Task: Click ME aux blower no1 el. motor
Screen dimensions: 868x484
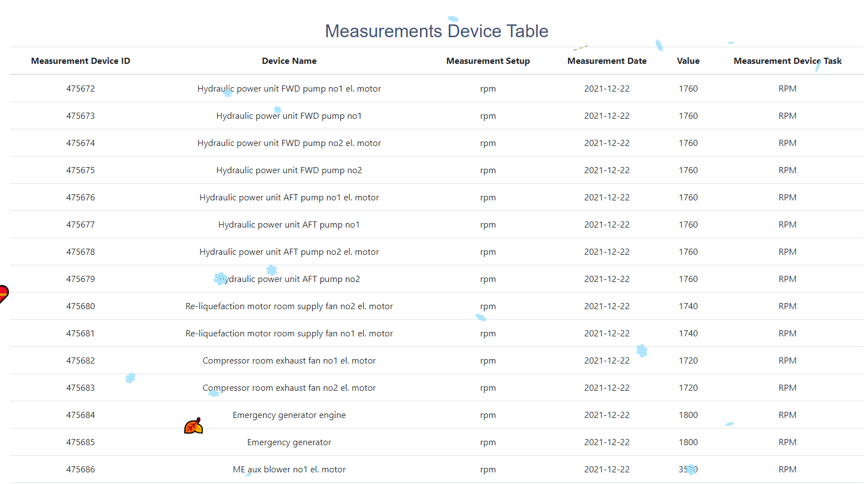Action: (289, 470)
